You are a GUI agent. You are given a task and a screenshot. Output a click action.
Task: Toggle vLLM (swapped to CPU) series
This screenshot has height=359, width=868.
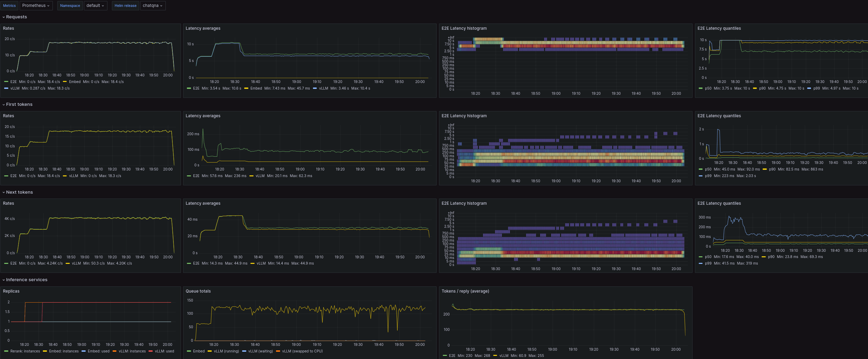pos(302,351)
